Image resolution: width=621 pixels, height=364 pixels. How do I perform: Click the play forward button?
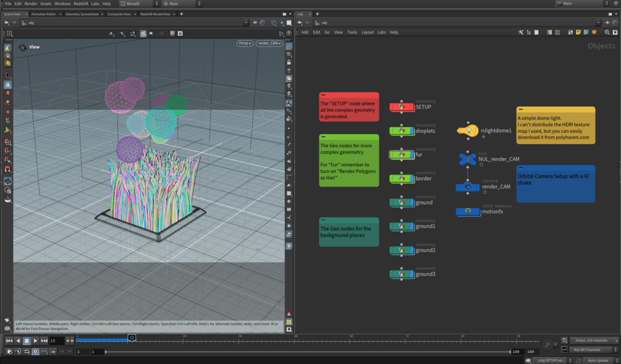[35, 341]
